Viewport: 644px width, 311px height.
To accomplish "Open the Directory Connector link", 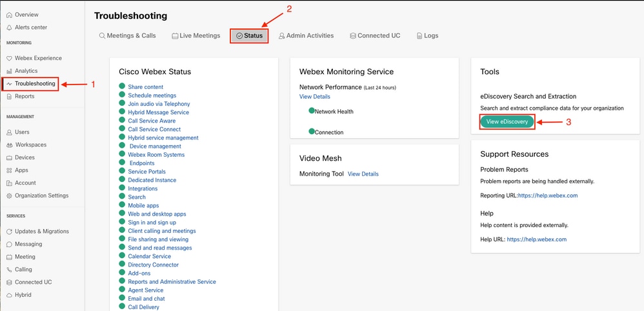I will click(x=153, y=265).
